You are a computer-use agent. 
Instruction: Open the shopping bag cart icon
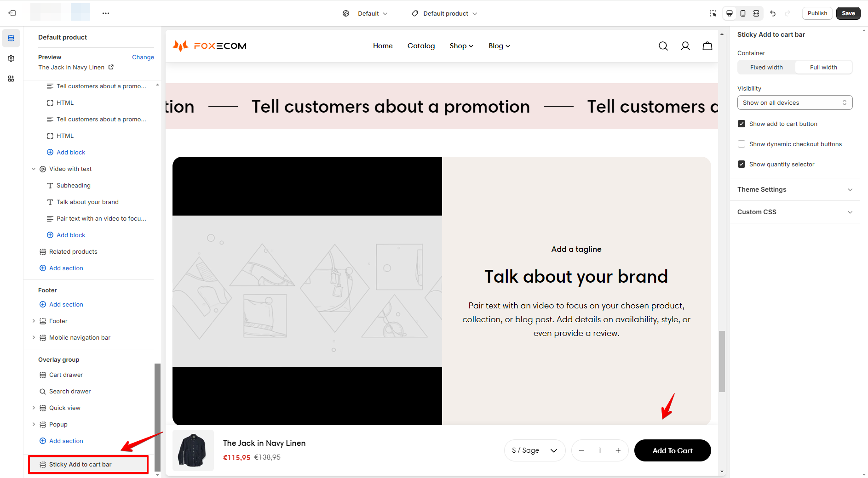tap(707, 46)
